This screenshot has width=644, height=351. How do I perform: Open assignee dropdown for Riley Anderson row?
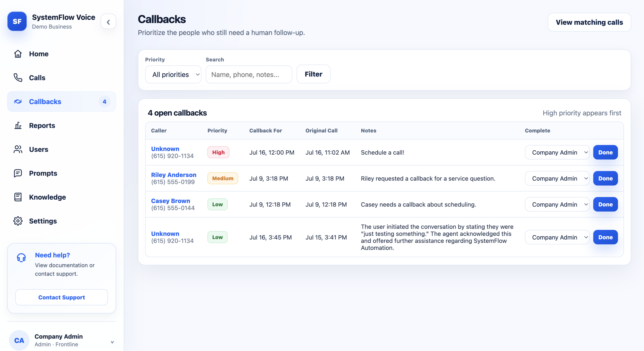point(557,179)
